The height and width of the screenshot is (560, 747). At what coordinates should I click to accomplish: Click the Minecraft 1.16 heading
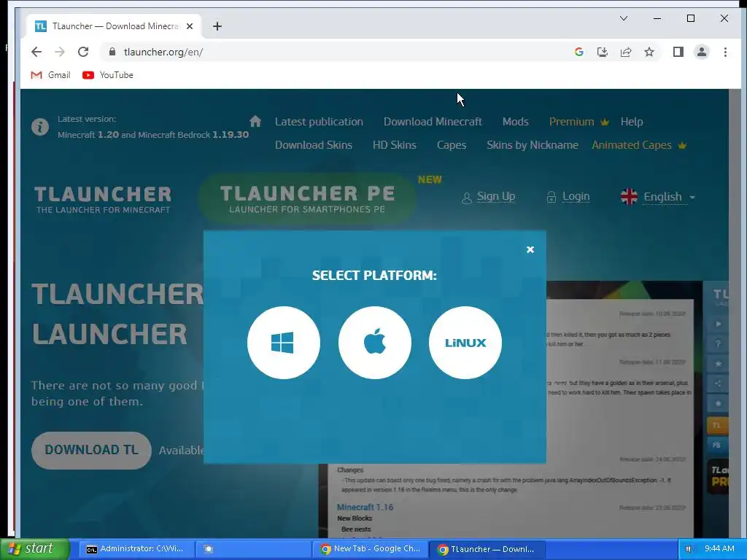(365, 507)
